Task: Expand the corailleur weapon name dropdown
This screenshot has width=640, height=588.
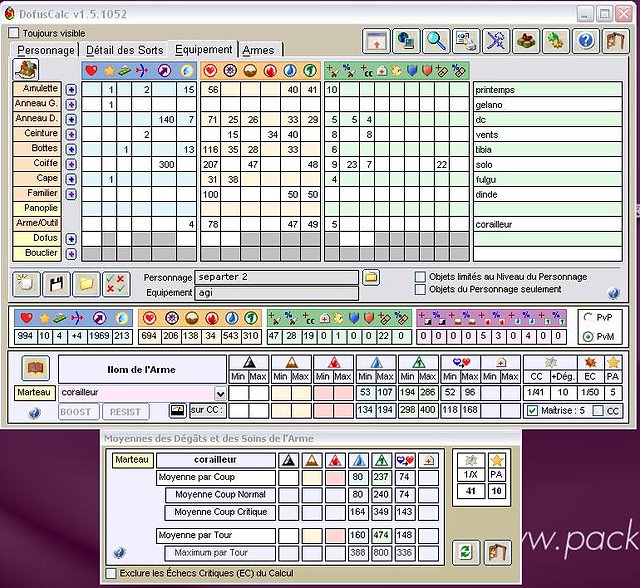Action: [220, 394]
